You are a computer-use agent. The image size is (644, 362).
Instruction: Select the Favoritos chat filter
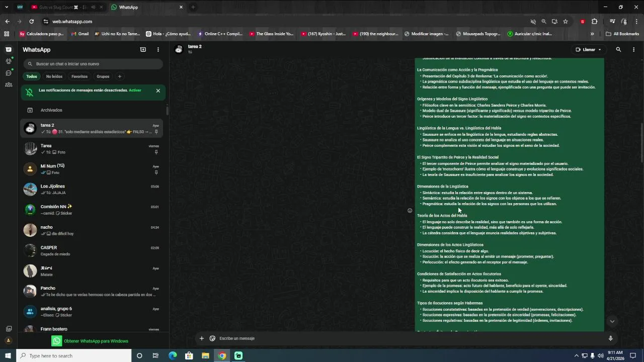click(79, 76)
